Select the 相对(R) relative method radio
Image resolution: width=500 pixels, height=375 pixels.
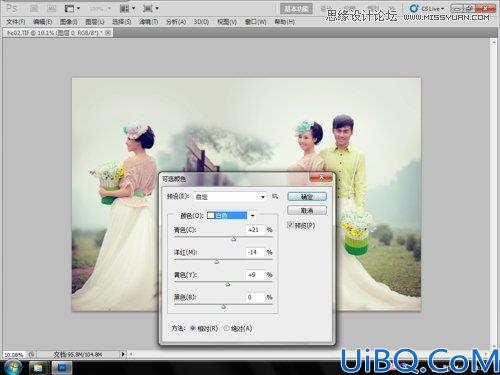193,328
